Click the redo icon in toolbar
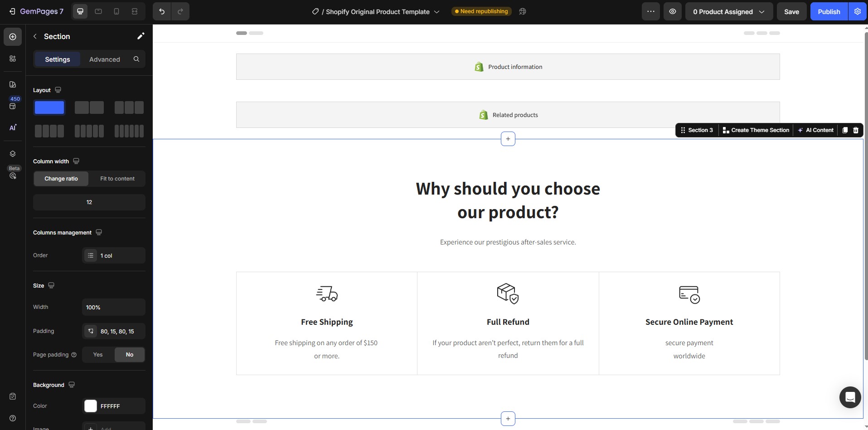The height and width of the screenshot is (430, 868). tap(180, 11)
